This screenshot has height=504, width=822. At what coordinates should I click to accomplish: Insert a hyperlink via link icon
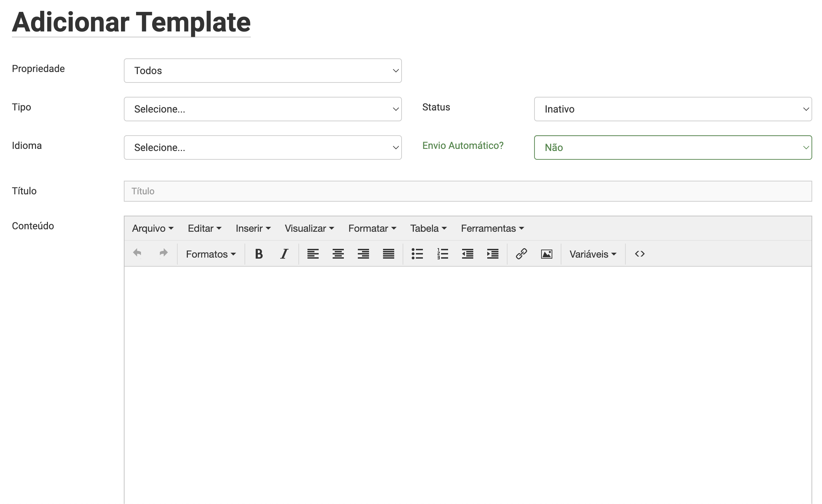pyautogui.click(x=522, y=254)
